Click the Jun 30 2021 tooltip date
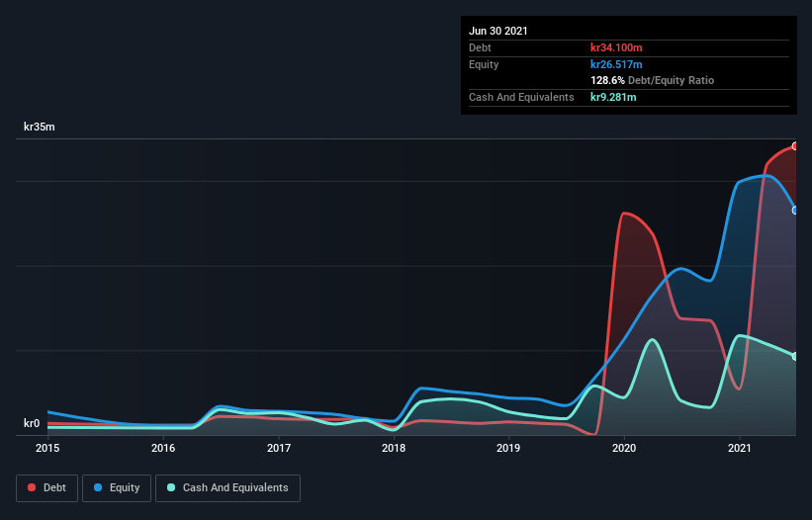The width and height of the screenshot is (812, 520). (x=498, y=31)
